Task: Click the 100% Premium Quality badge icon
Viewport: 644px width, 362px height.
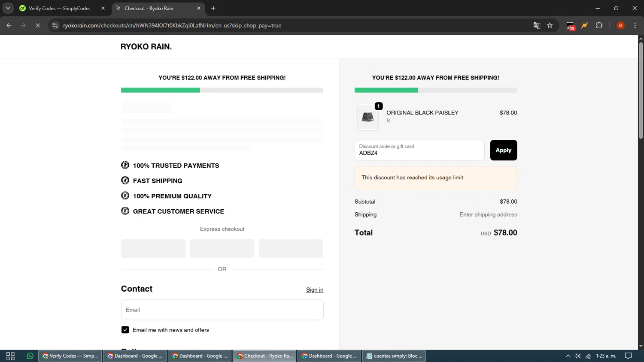Action: pyautogui.click(x=125, y=196)
